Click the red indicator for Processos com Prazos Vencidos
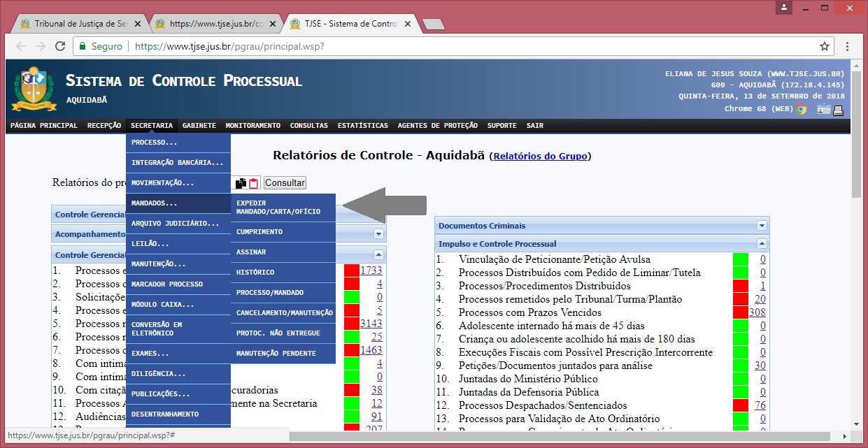 point(740,312)
